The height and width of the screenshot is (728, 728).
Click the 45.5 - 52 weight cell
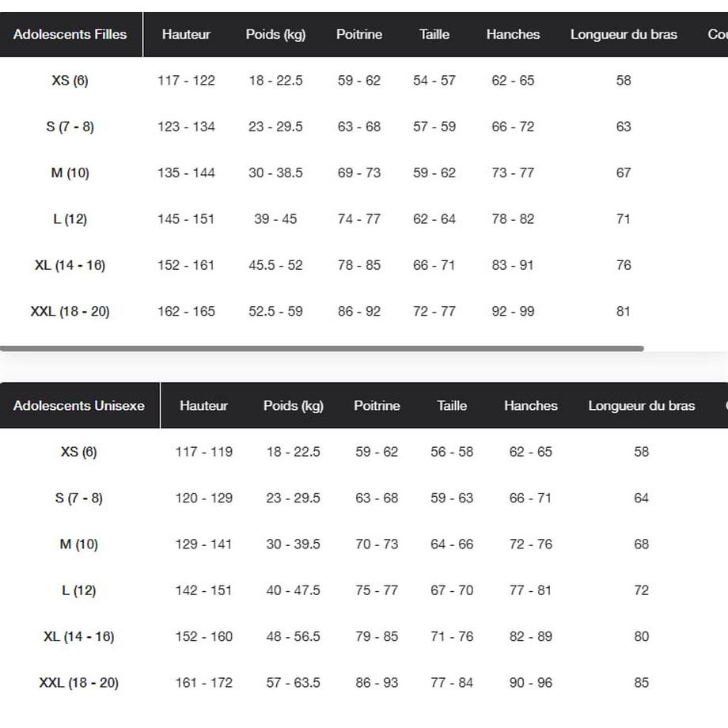pos(275,265)
